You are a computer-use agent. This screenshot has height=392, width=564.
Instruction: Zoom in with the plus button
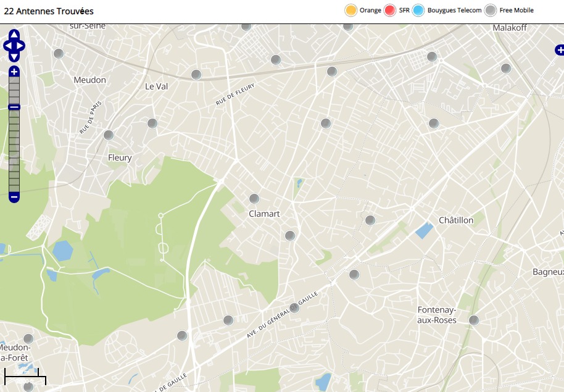coord(14,72)
